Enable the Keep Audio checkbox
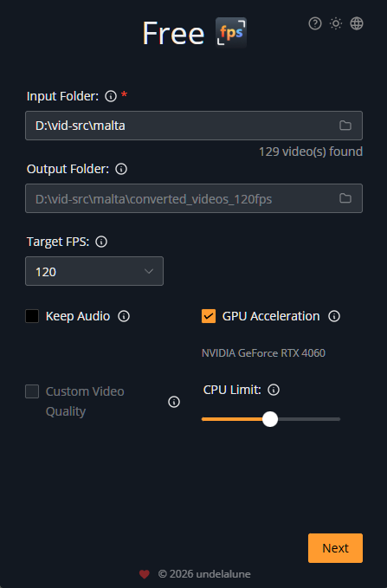Viewport: 387px width, 588px height. [x=32, y=316]
